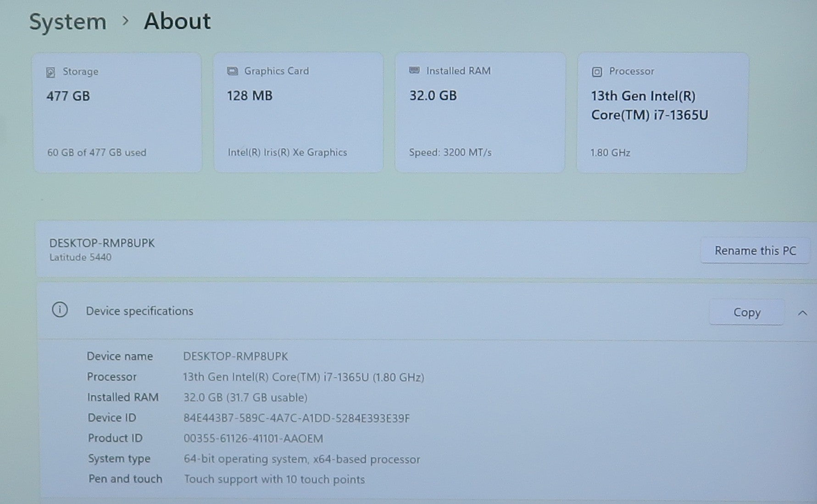Copy the device specifications
The width and height of the screenshot is (817, 504).
pyautogui.click(x=746, y=312)
